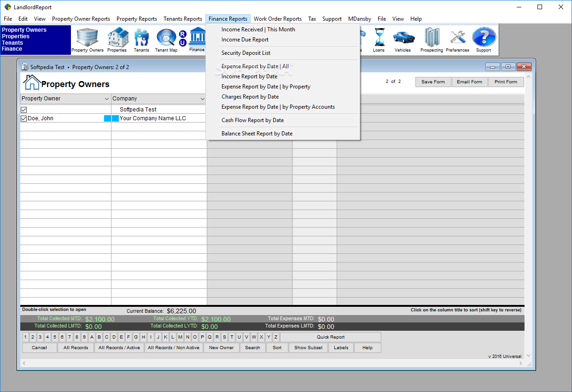Filter by letter M button

tap(180, 337)
